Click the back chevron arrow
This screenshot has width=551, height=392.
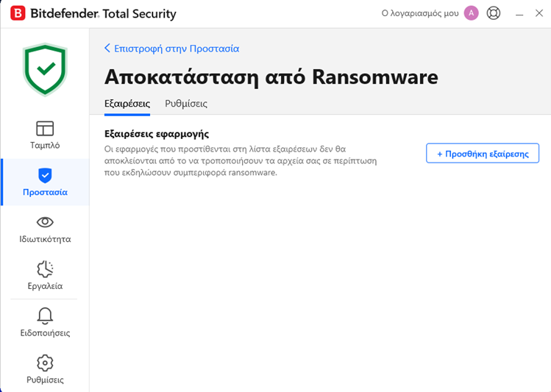point(107,49)
